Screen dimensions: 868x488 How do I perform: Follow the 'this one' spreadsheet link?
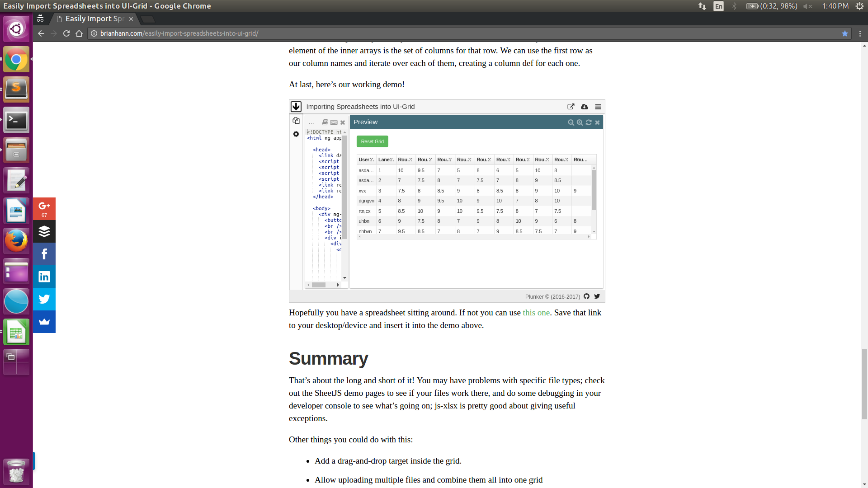click(536, 313)
